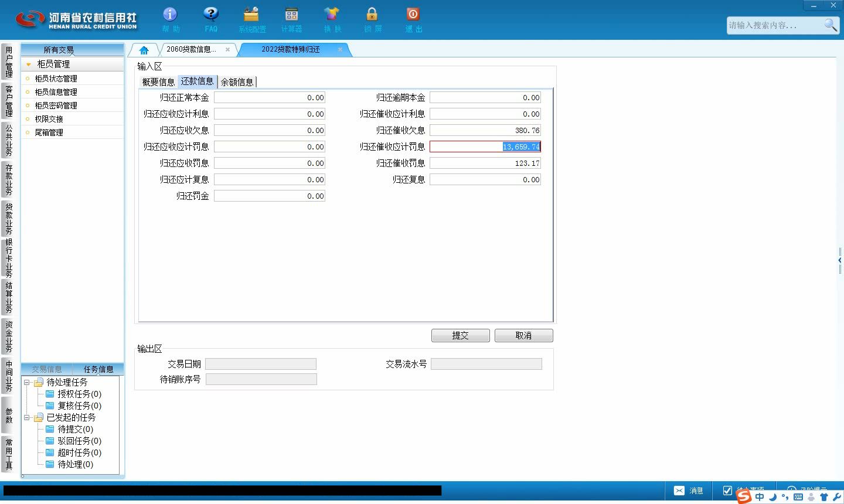Click the 归还催收欠息 input field
This screenshot has height=504, width=844.
(x=485, y=130)
